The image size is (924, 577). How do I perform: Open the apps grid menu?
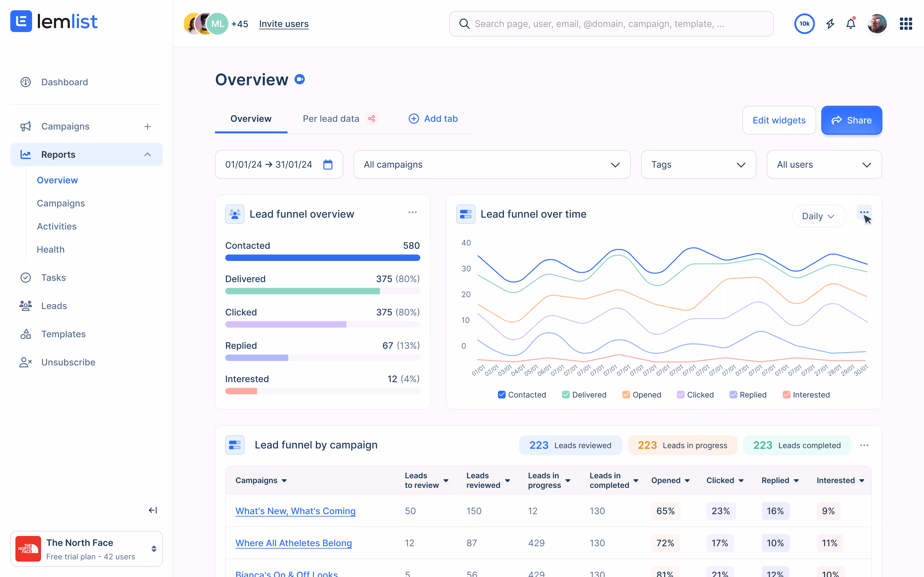(x=906, y=24)
